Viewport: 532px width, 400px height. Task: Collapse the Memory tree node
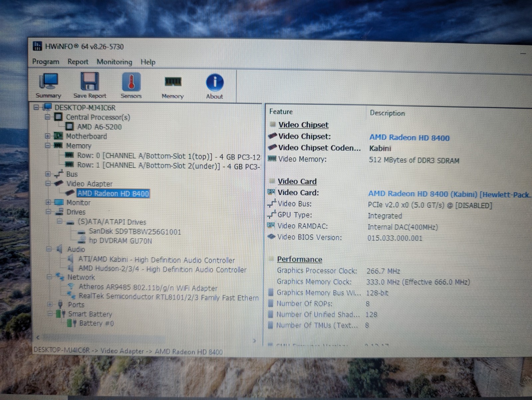[47, 146]
